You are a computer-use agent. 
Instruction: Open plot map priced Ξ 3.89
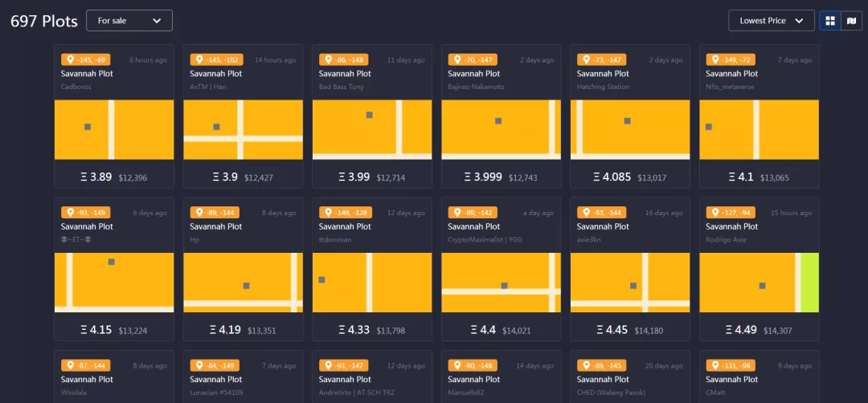[114, 129]
